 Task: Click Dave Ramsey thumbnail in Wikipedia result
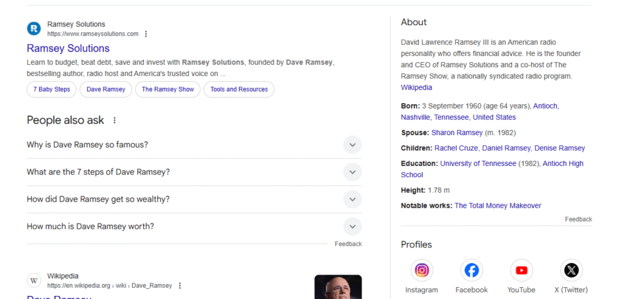pyautogui.click(x=338, y=287)
